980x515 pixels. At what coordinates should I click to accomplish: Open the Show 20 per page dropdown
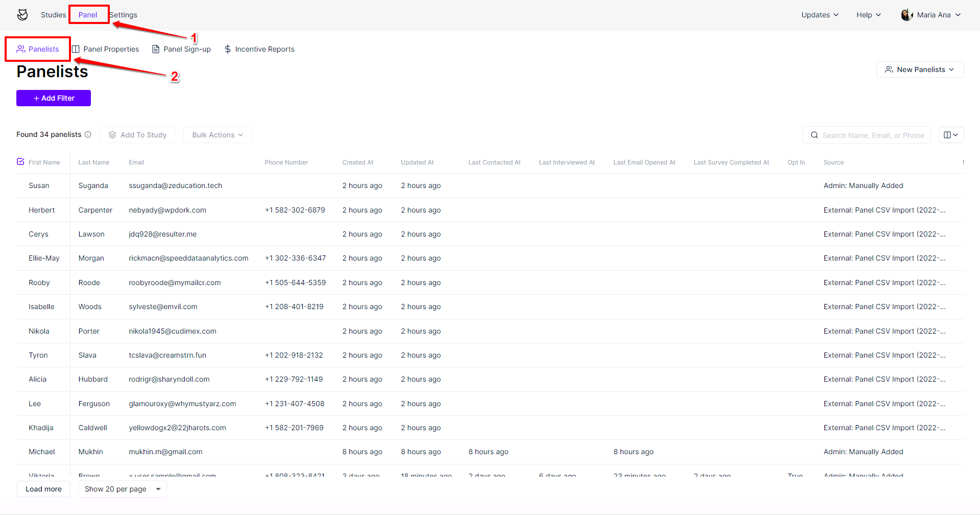tap(123, 489)
